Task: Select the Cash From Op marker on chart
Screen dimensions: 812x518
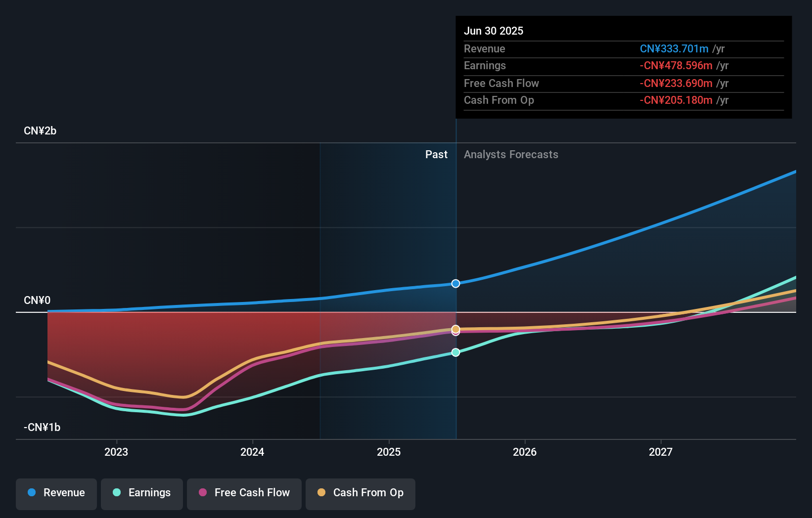Action: (455, 328)
